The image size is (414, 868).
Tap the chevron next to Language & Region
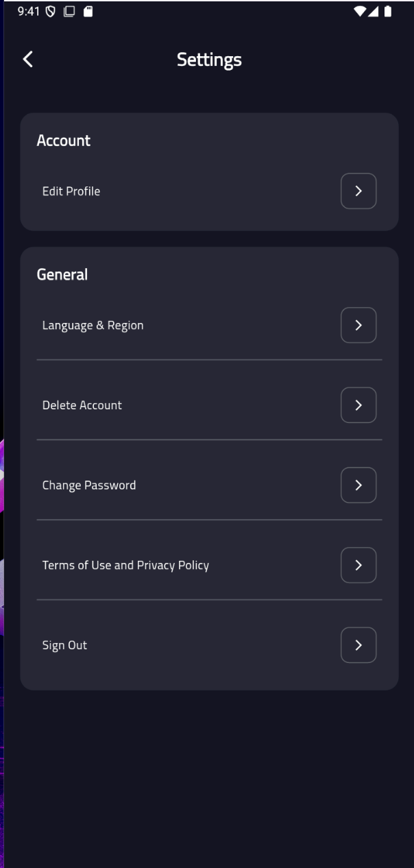tap(358, 325)
